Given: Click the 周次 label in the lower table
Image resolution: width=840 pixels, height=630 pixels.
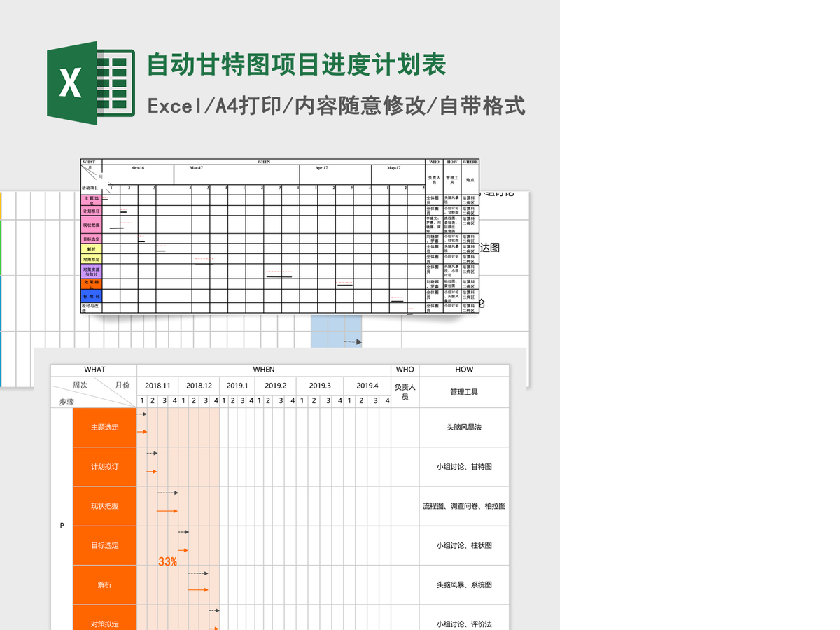Looking at the screenshot, I should coord(80,386).
